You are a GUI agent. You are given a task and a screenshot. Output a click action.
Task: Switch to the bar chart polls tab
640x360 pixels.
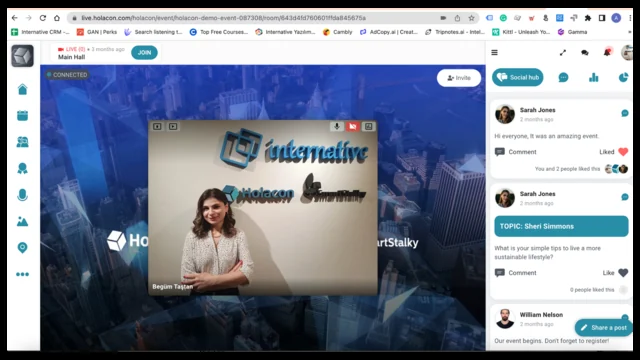click(x=593, y=77)
